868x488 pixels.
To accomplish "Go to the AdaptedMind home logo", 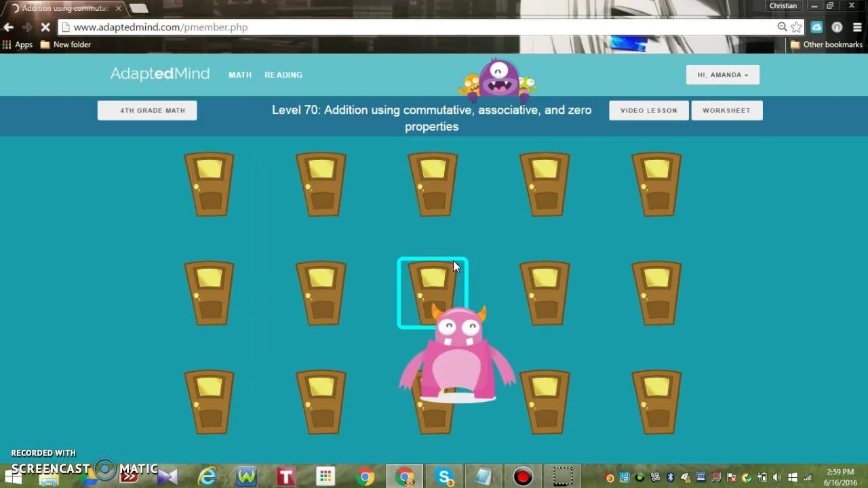I will (160, 74).
